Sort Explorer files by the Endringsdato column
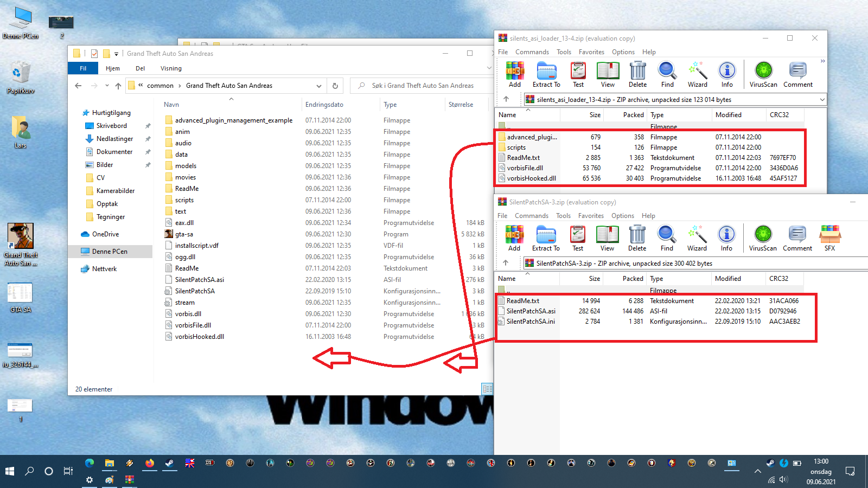 point(324,105)
